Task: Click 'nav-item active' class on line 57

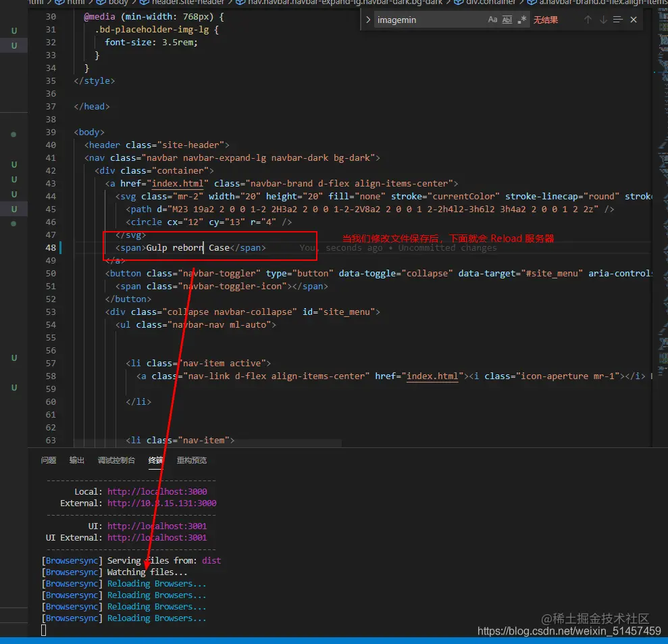Action: point(222,363)
